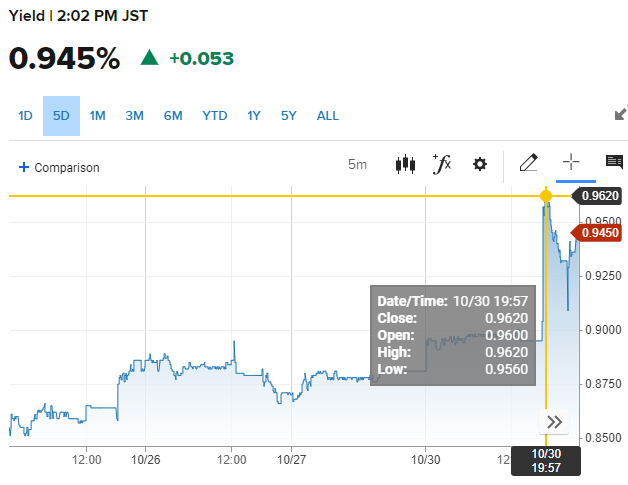
Task: Show YTD time range
Action: (x=215, y=115)
